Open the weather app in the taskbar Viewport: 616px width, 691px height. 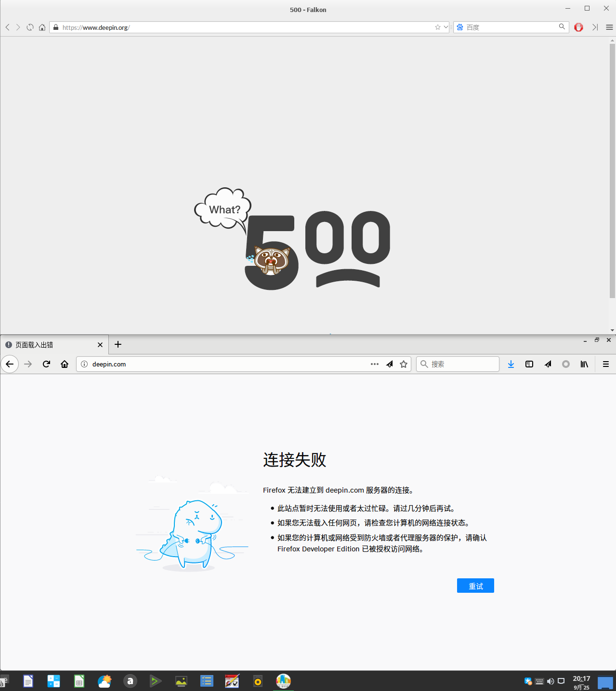pos(105,681)
